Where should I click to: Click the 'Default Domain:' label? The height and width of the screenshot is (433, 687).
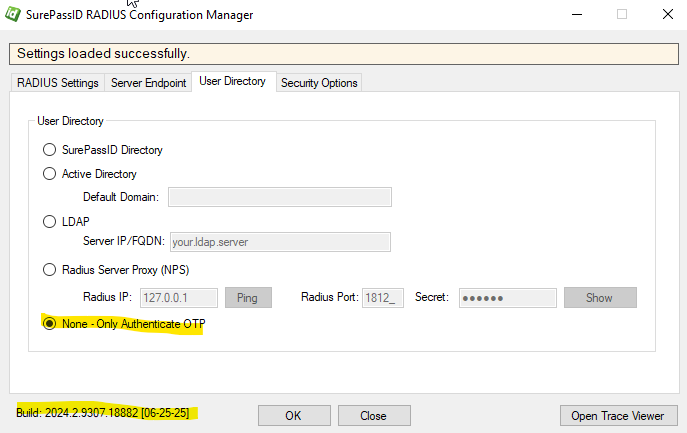tap(120, 197)
